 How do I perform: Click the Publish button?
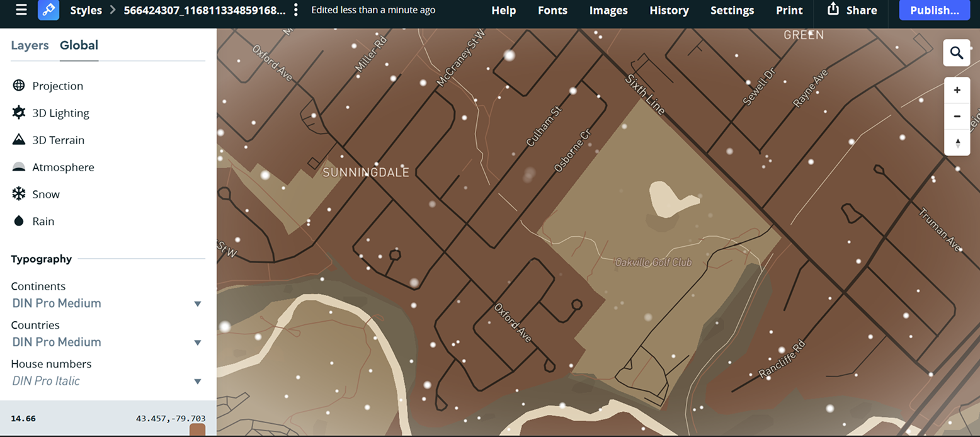[934, 10]
